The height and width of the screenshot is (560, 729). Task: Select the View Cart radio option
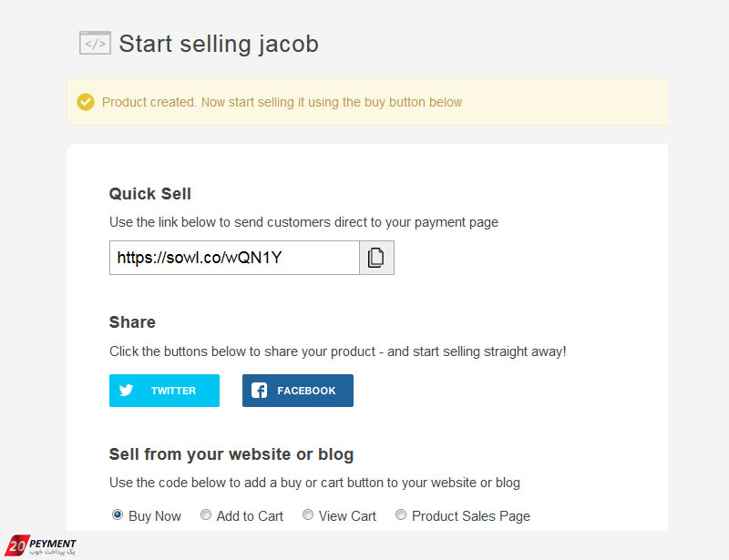308,514
